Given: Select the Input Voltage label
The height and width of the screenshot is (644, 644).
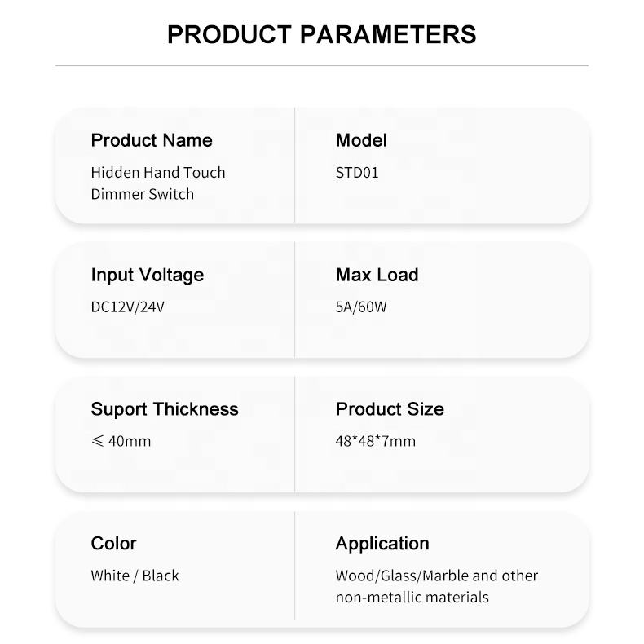Looking at the screenshot, I should coord(148,275).
